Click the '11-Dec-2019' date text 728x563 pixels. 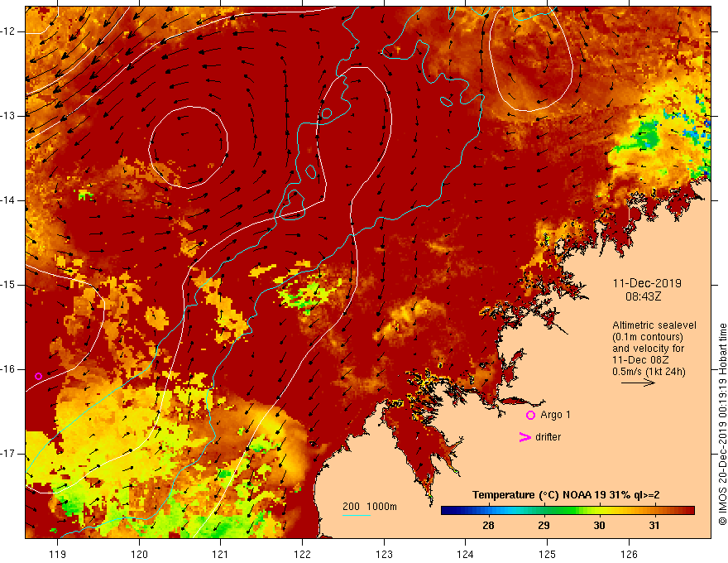[647, 283]
